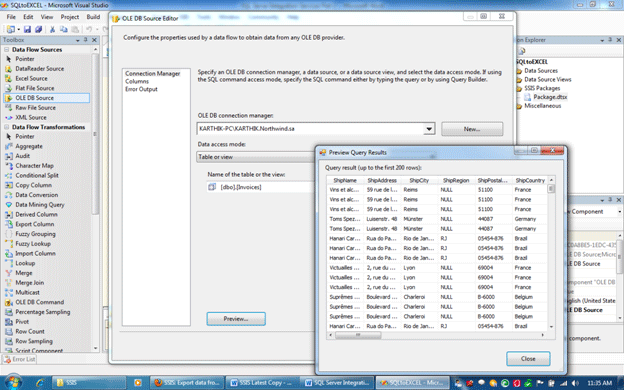Screen dimensions: 624x390
Task: Select the Data Conversion transformation
Action: tap(37, 195)
